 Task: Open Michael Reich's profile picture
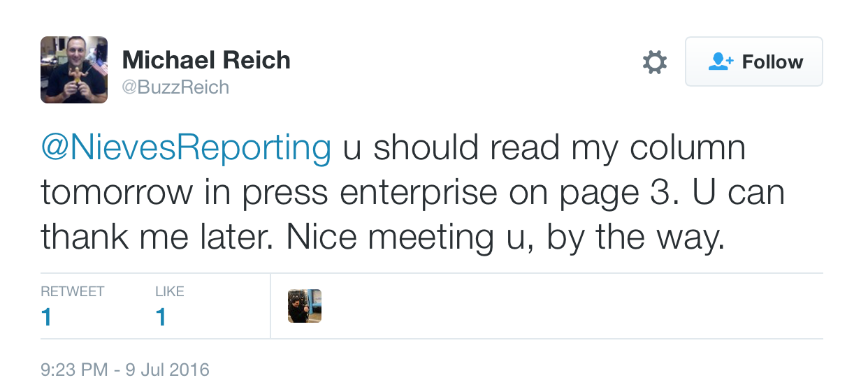[x=74, y=70]
